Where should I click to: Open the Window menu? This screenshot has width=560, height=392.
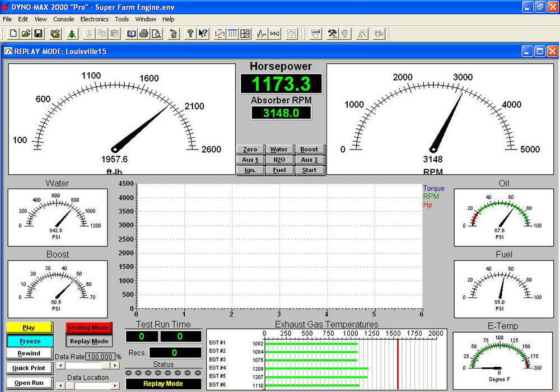point(146,19)
